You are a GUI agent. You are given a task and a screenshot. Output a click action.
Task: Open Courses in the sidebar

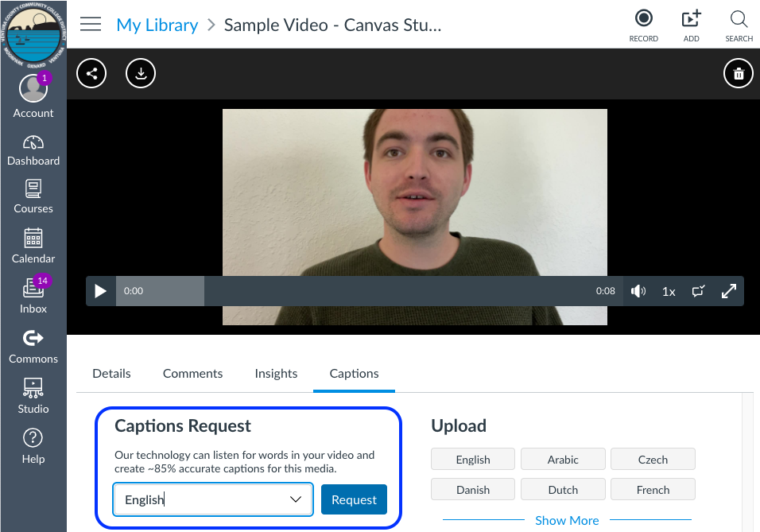pyautogui.click(x=33, y=197)
